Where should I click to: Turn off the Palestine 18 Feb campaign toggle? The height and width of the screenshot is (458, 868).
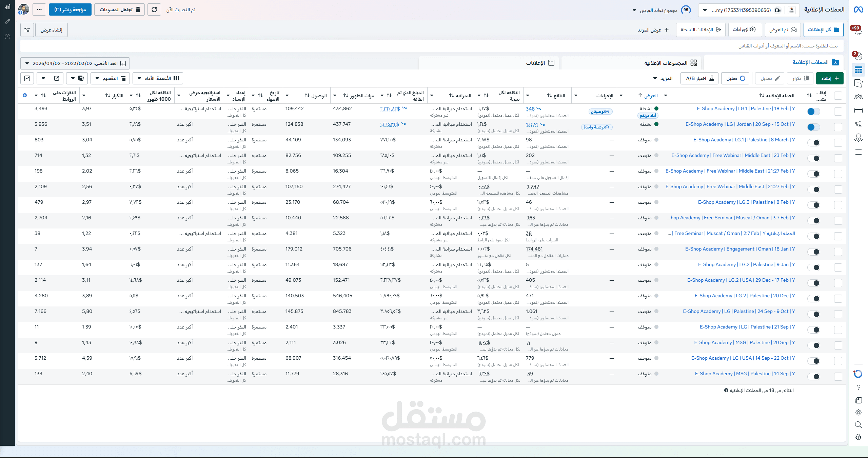813,112
